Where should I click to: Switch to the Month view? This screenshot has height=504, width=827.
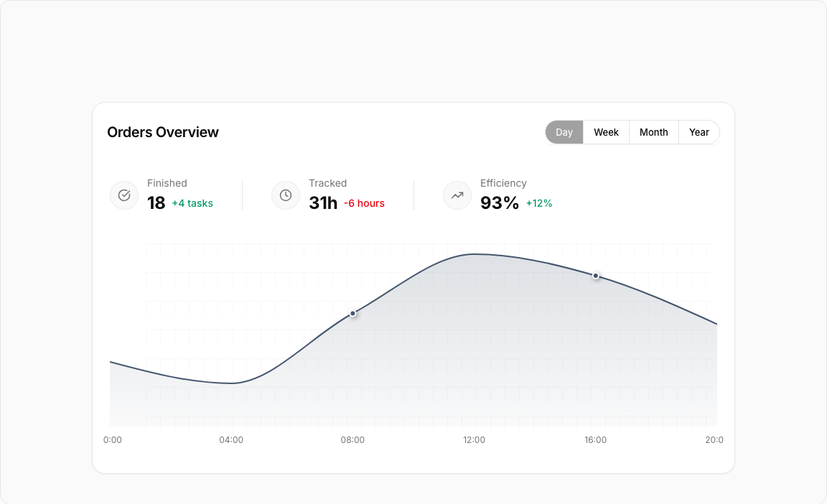point(653,132)
